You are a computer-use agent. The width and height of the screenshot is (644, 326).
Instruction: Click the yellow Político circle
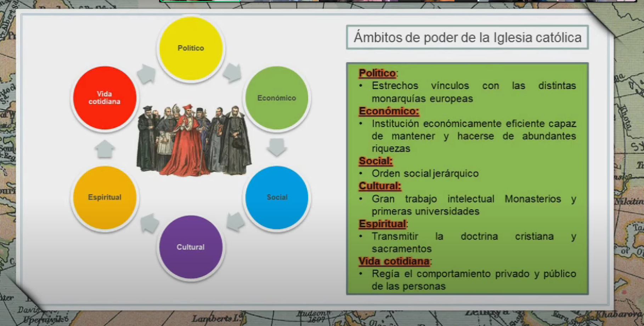[191, 49]
